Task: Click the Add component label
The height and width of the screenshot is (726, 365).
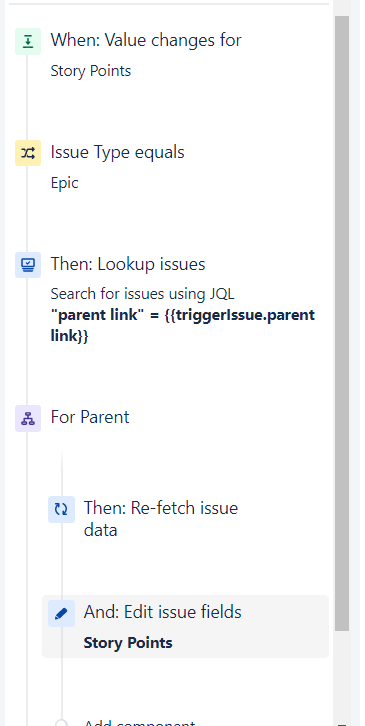Action: (x=139, y=722)
